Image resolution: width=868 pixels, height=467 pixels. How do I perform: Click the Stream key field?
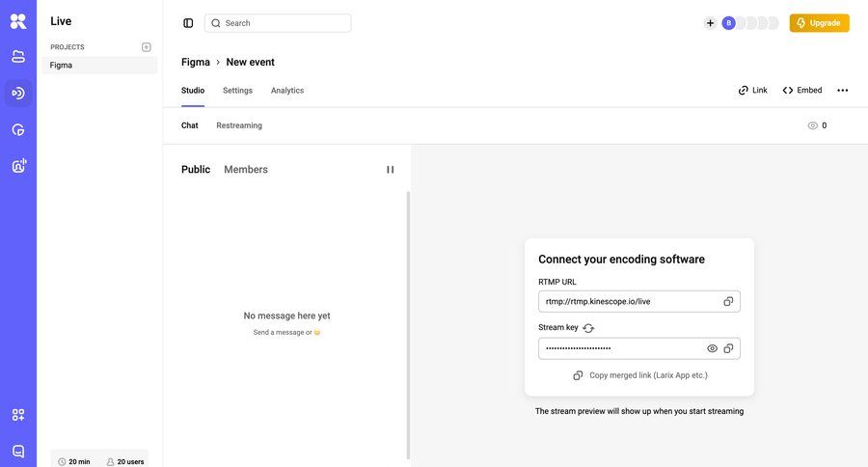click(x=639, y=348)
